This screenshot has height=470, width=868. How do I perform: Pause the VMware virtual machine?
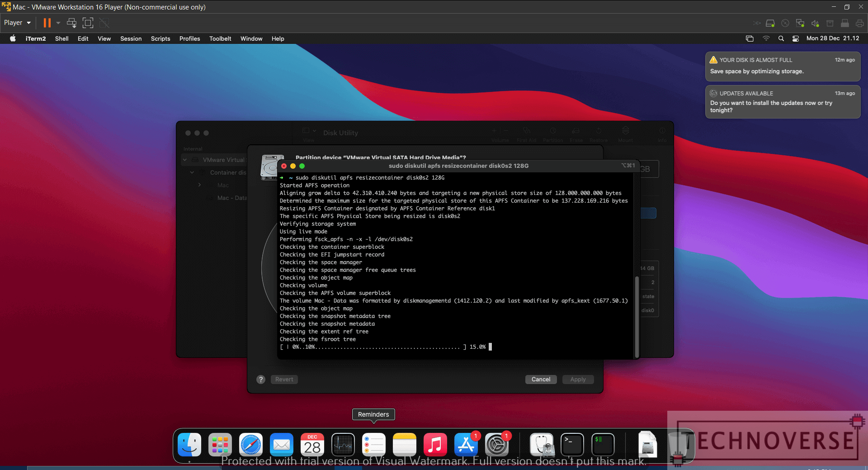[47, 23]
